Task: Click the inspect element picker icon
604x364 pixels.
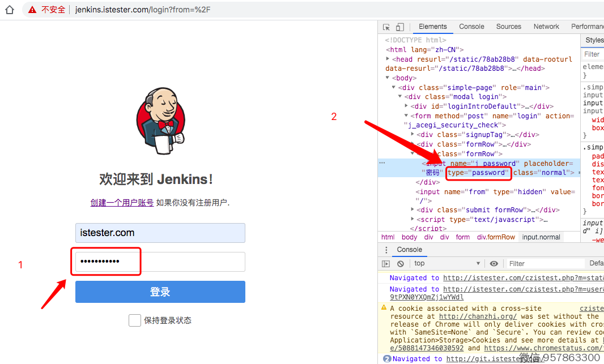Action: [x=386, y=27]
